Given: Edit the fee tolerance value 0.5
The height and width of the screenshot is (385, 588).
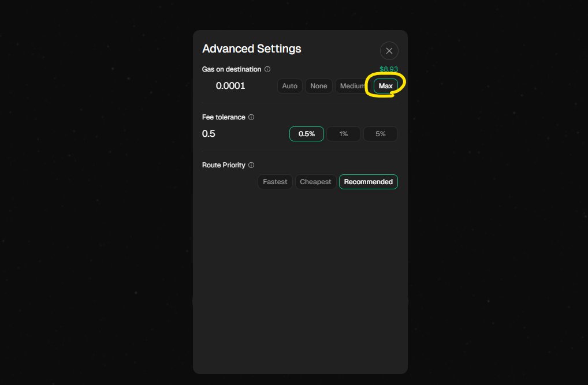Looking at the screenshot, I should pos(209,134).
